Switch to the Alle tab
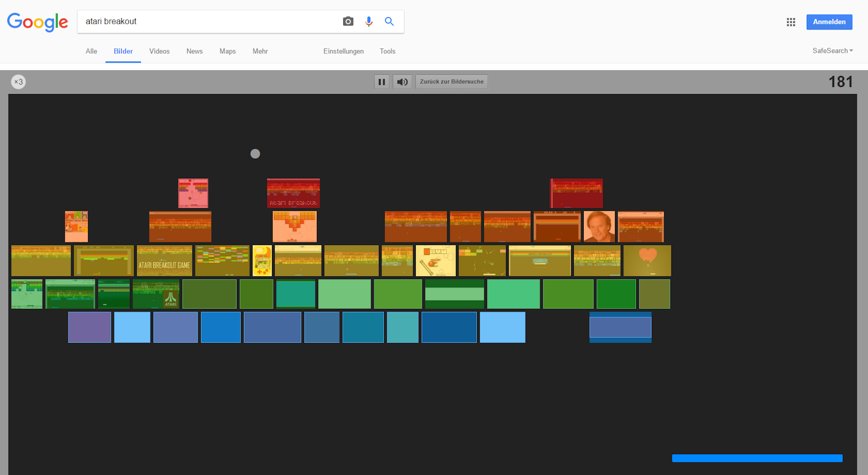Image resolution: width=868 pixels, height=475 pixels. point(91,51)
